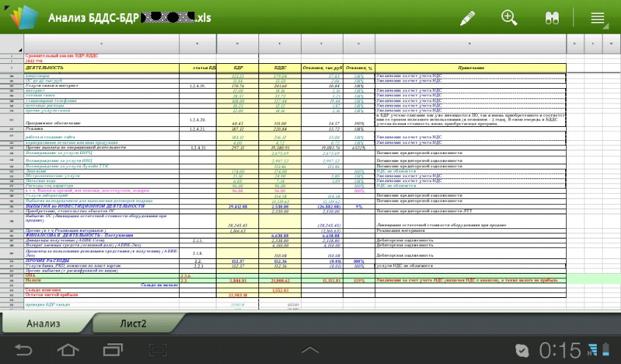The height and width of the screenshot is (364, 621).
Task: Switch to the Анализ sheet tab
Action: pyautogui.click(x=43, y=323)
